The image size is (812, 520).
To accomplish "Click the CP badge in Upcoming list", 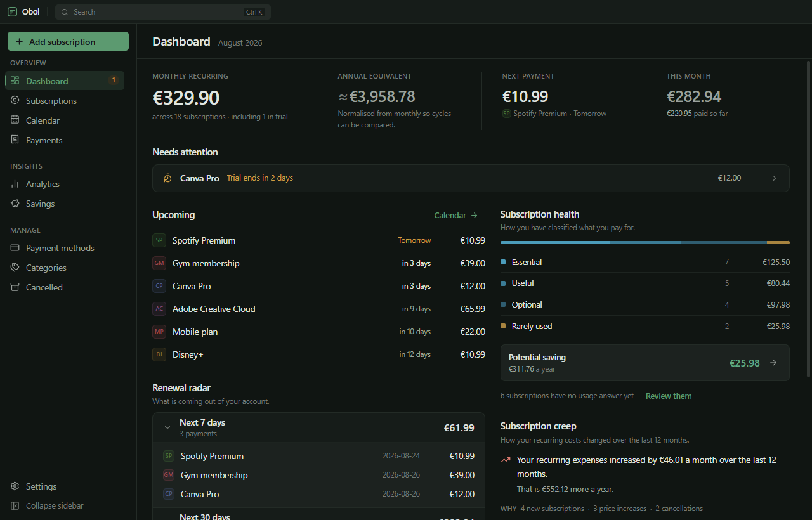I will (159, 286).
